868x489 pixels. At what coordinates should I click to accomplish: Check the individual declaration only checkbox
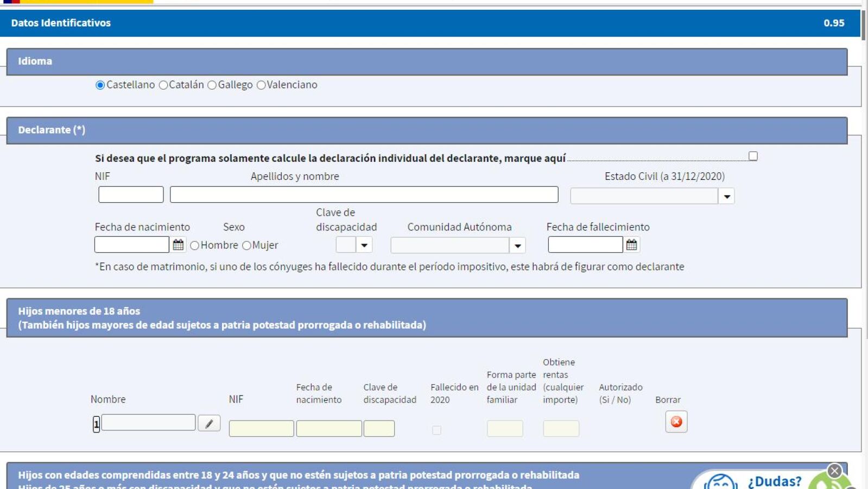[753, 156]
